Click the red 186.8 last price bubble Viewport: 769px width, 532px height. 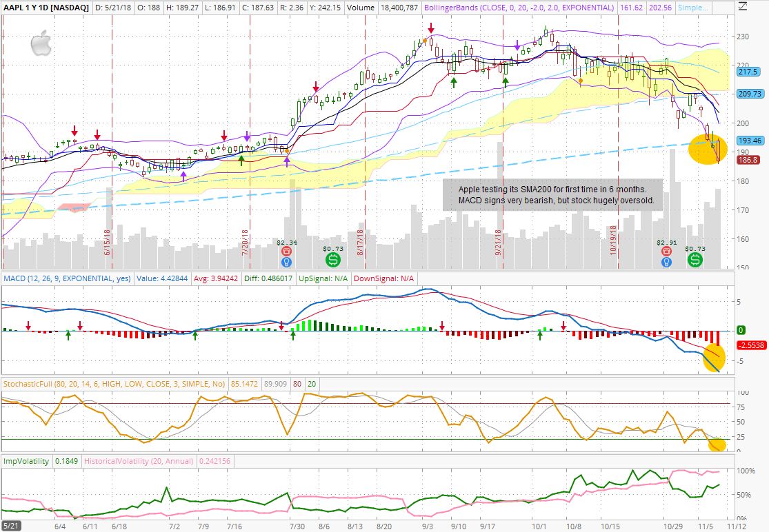[x=748, y=160]
